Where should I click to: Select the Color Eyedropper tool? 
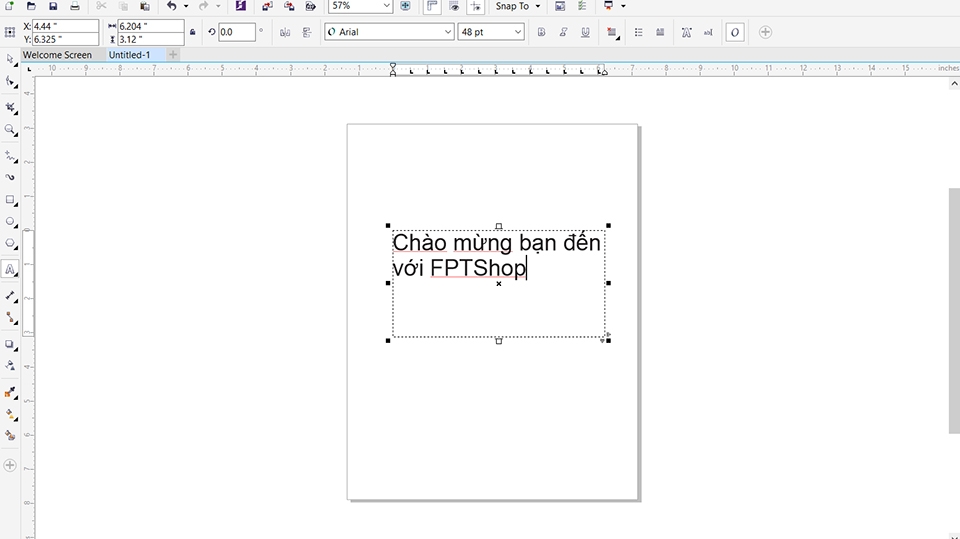click(x=10, y=393)
